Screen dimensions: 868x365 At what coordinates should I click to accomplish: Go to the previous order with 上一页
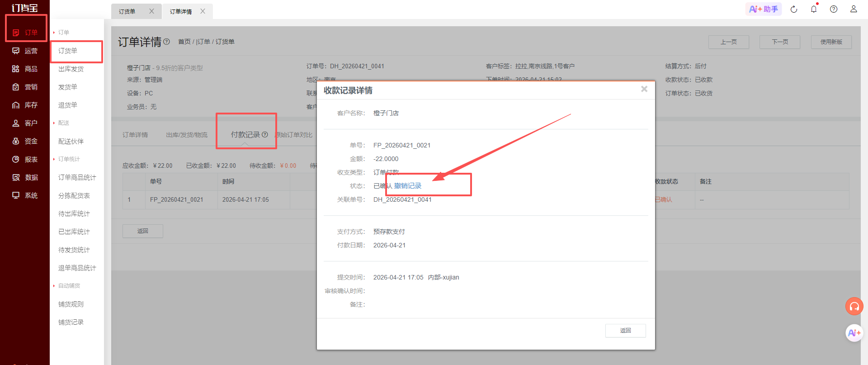[x=729, y=42]
